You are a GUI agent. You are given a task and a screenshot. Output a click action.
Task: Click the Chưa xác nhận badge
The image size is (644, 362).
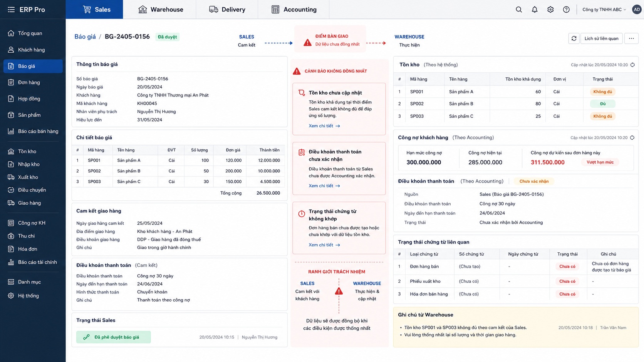pos(534,181)
